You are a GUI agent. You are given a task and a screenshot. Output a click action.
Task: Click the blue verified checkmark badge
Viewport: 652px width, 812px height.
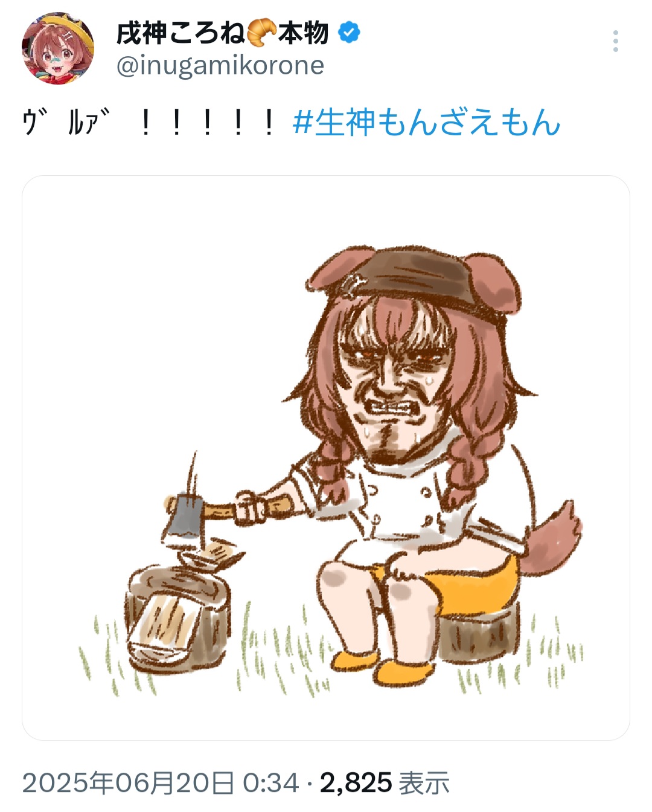pos(349,33)
